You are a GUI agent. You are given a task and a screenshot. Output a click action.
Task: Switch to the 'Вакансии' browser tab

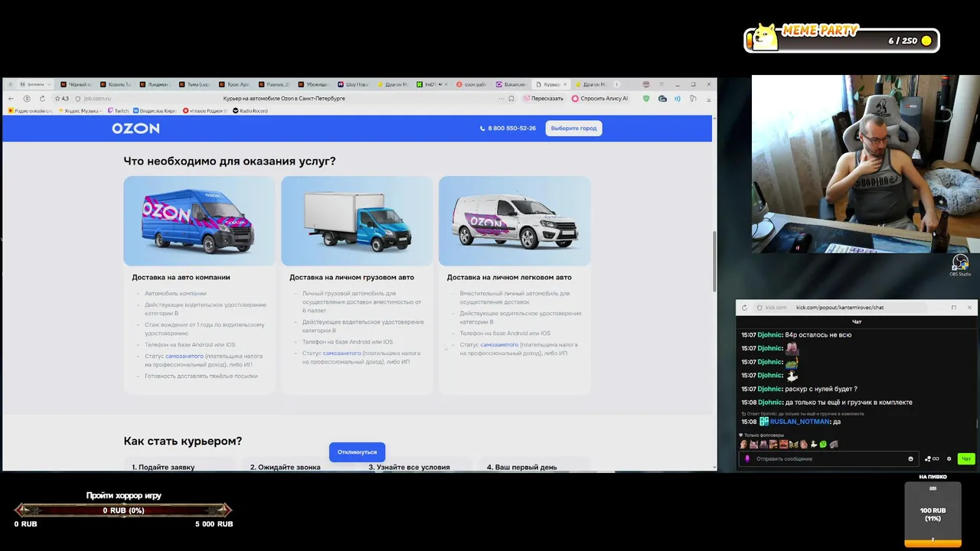[511, 84]
